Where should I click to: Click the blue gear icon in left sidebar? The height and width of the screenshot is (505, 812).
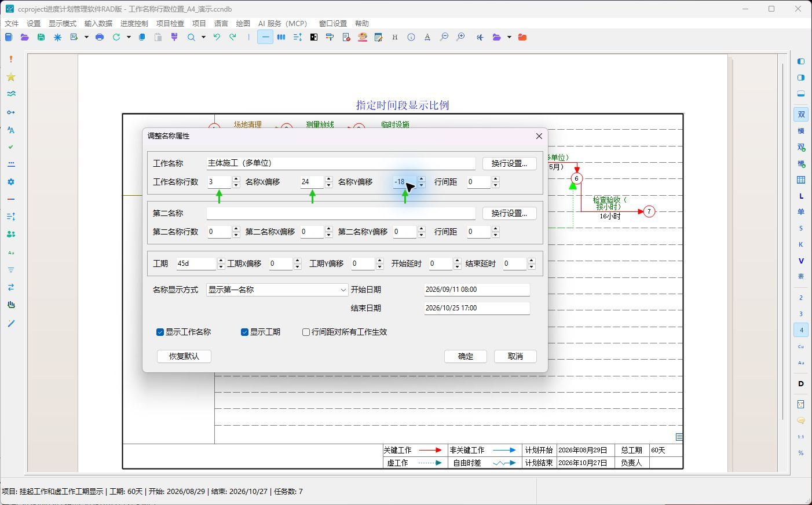point(11,182)
